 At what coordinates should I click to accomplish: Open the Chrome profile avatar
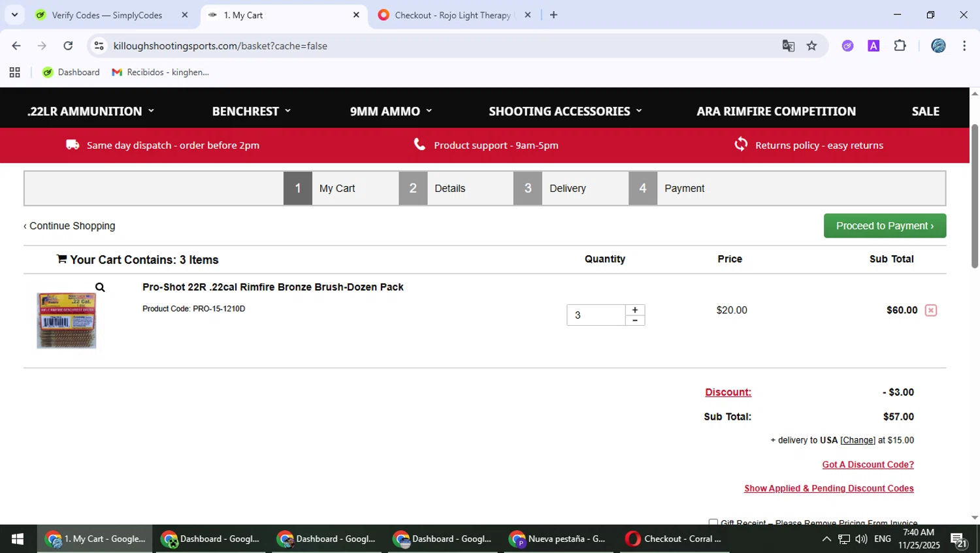[938, 46]
